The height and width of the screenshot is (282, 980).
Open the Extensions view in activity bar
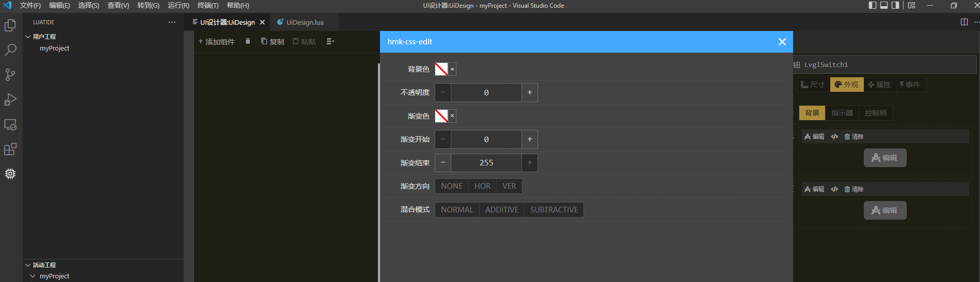tap(10, 149)
